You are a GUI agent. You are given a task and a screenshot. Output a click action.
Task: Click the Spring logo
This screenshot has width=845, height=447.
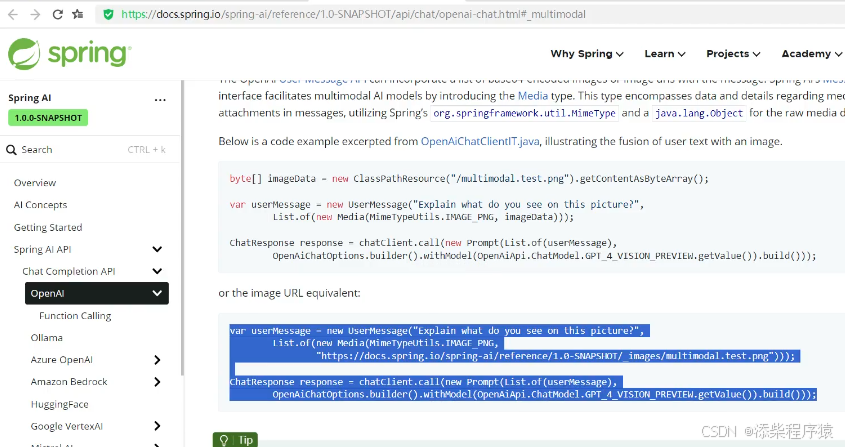[x=69, y=54]
